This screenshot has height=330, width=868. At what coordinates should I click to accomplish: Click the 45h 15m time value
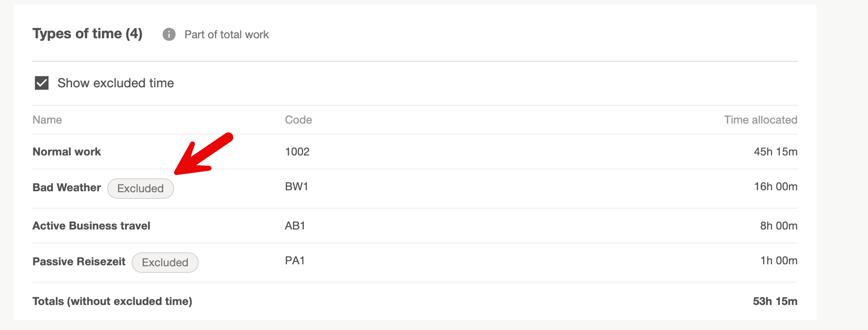[x=775, y=152]
